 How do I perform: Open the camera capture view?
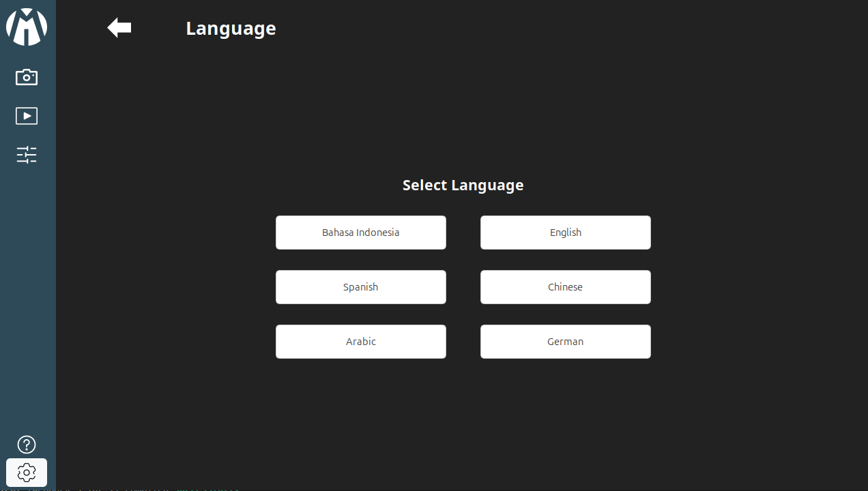[x=27, y=77]
